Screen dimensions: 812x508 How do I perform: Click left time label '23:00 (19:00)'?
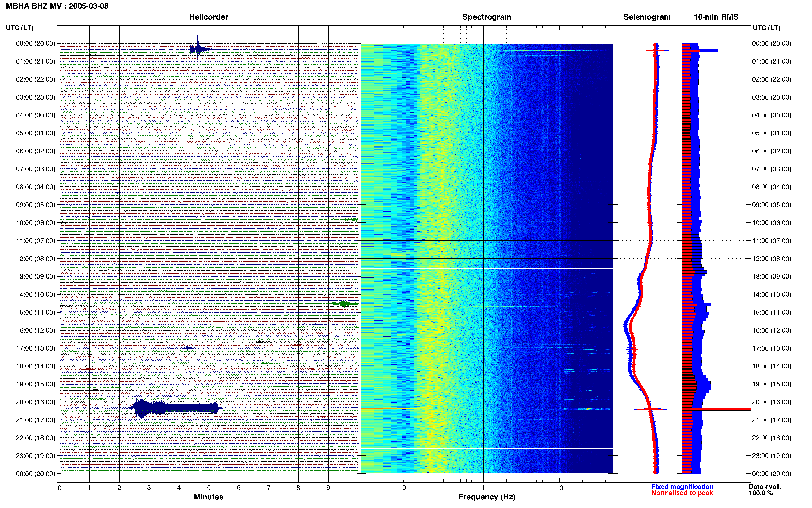36,456
